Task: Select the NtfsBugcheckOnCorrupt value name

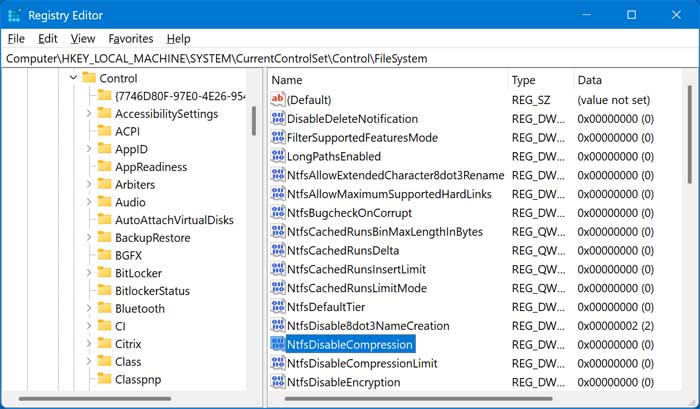Action: point(349,213)
